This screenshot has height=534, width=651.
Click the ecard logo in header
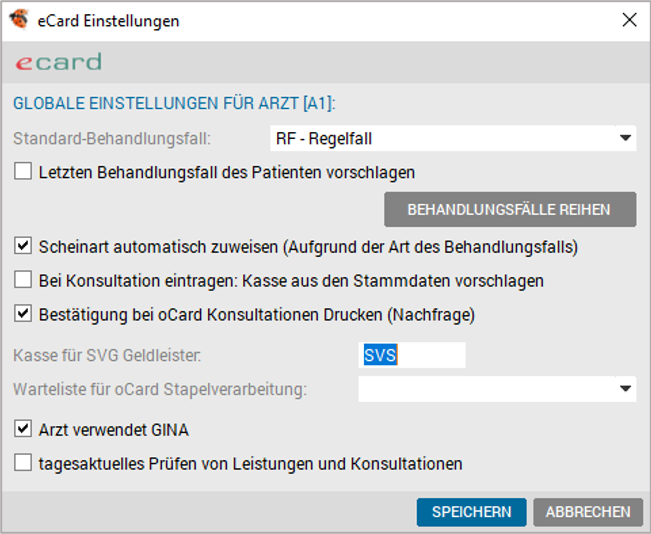point(59,62)
